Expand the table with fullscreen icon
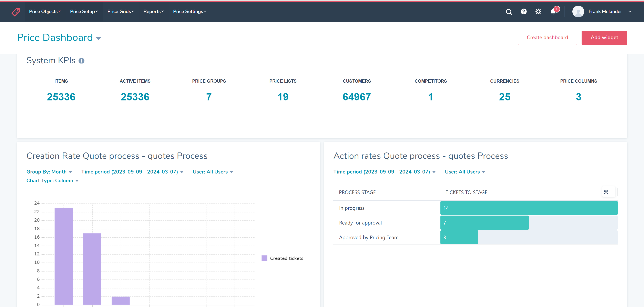 tap(606, 192)
